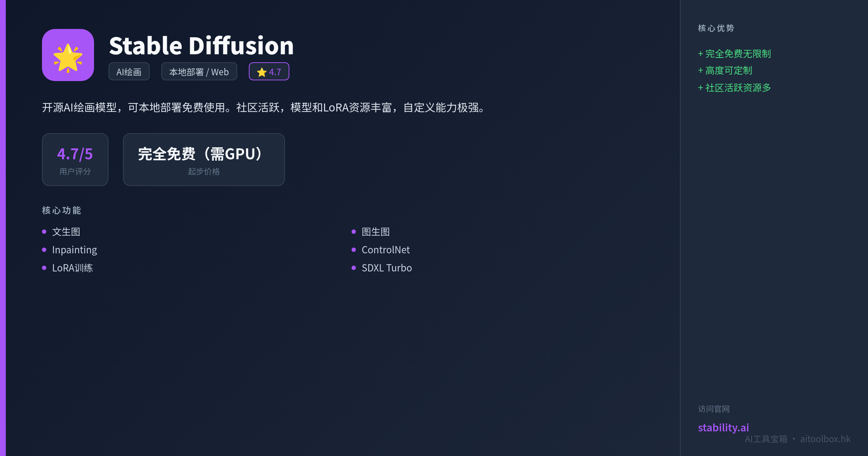
Task: Open the stability.ai official website link
Action: pos(723,427)
